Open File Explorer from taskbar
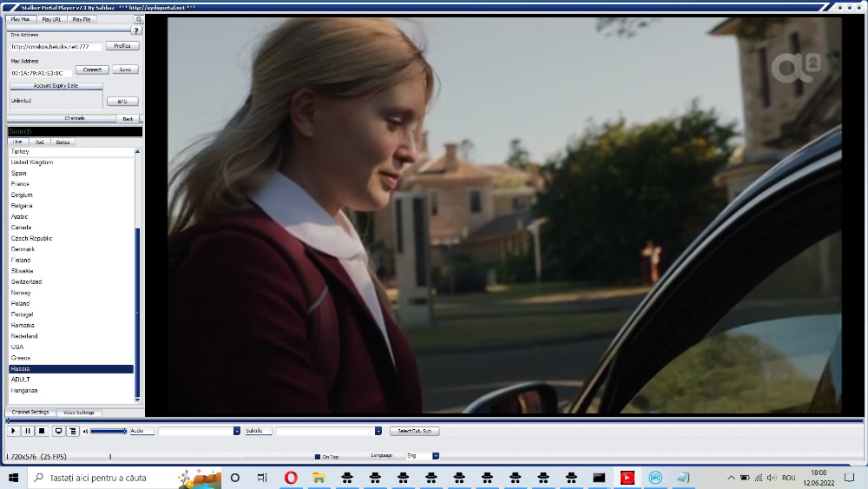868x489 pixels. coord(319,478)
